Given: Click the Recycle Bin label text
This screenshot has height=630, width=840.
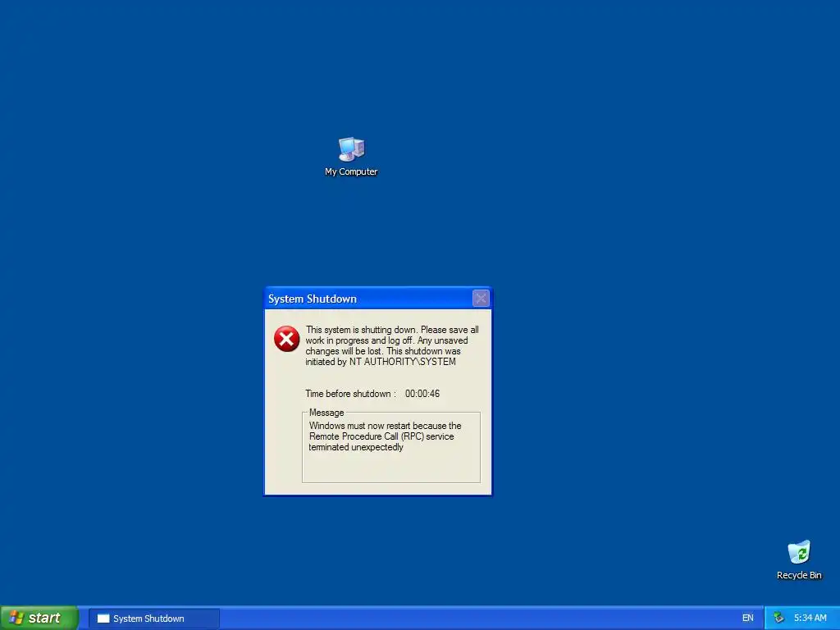Looking at the screenshot, I should point(799,575).
